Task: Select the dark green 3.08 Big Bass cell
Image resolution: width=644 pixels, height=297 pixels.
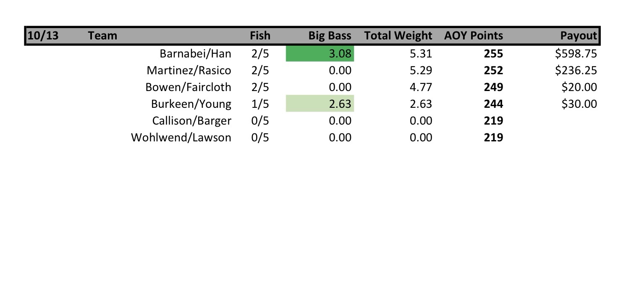Action: 320,54
